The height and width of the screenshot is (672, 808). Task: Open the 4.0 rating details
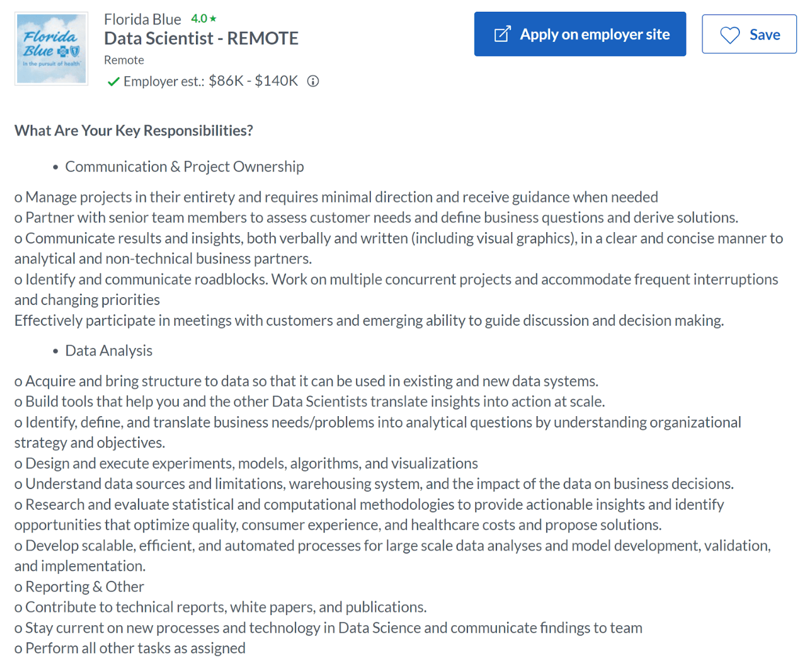point(200,18)
